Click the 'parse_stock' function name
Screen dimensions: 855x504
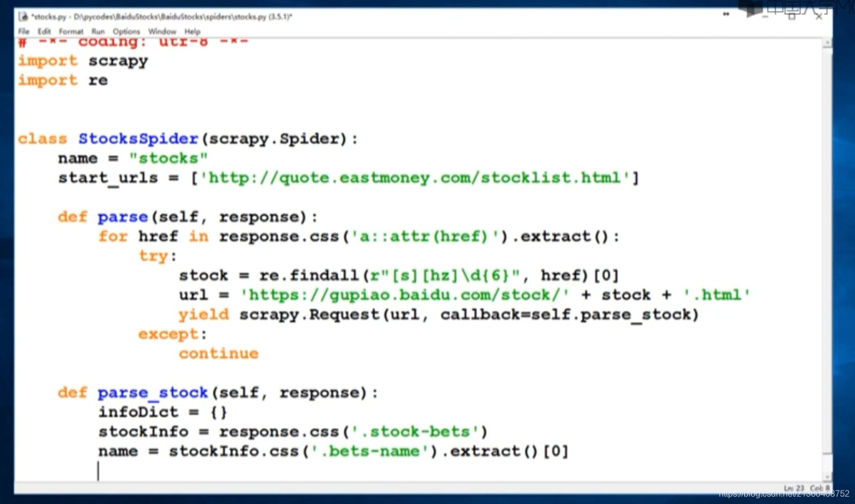pos(153,393)
